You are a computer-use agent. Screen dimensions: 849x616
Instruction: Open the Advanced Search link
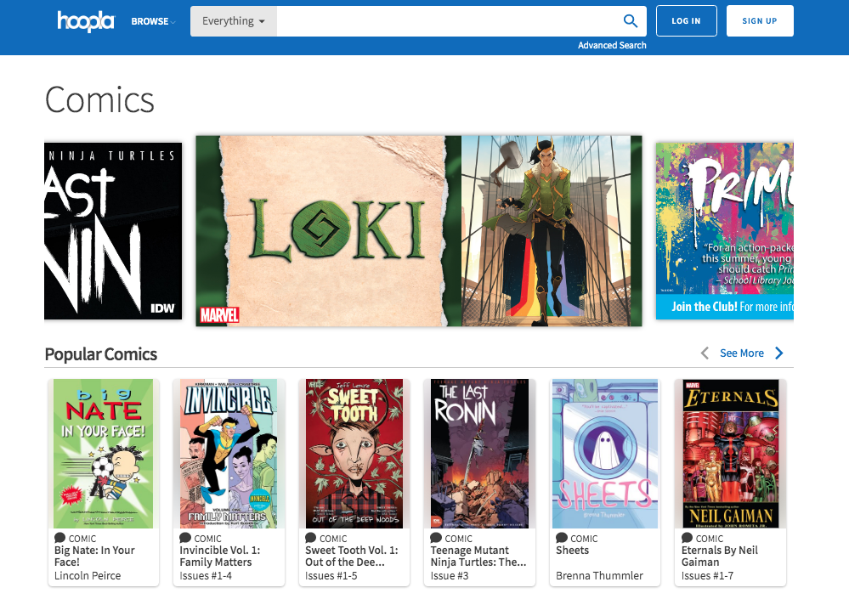click(612, 46)
